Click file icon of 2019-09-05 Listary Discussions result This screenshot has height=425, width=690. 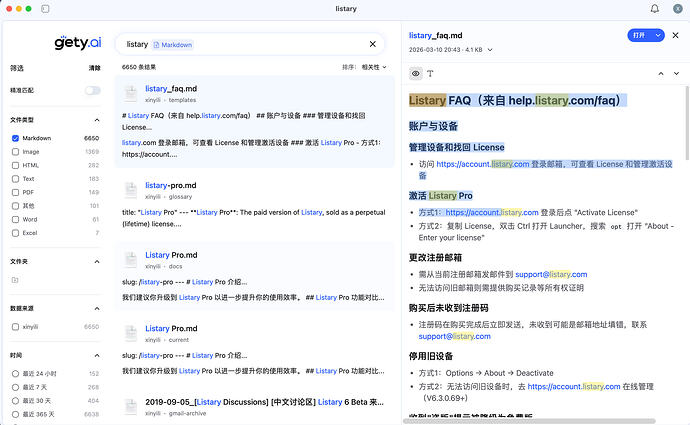pyautogui.click(x=131, y=407)
